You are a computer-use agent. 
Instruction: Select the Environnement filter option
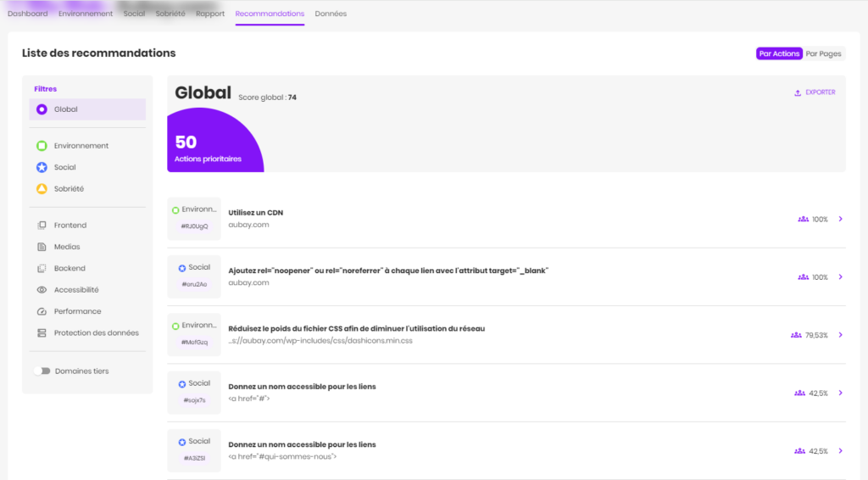81,146
